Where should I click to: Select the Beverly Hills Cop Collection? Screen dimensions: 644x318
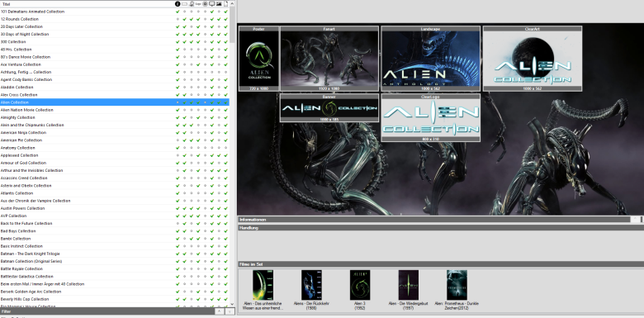coord(115,299)
